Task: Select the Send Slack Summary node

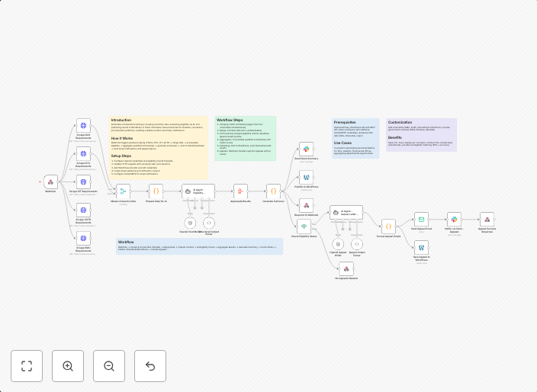Action: tap(306, 149)
